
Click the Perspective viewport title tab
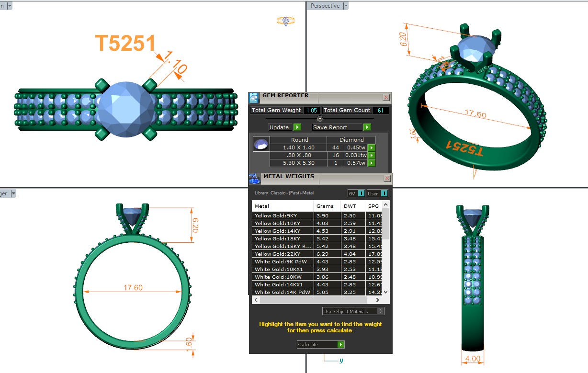coord(325,6)
